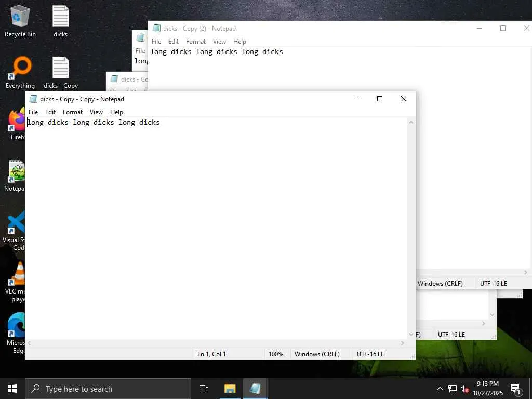
Task: Click the Notepad taskbar button
Action: click(255, 389)
